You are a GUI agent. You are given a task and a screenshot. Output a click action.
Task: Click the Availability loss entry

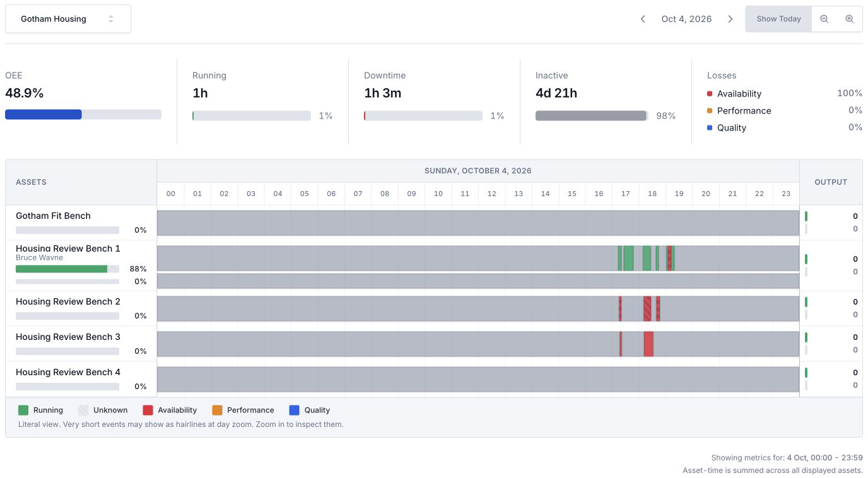(x=785, y=93)
